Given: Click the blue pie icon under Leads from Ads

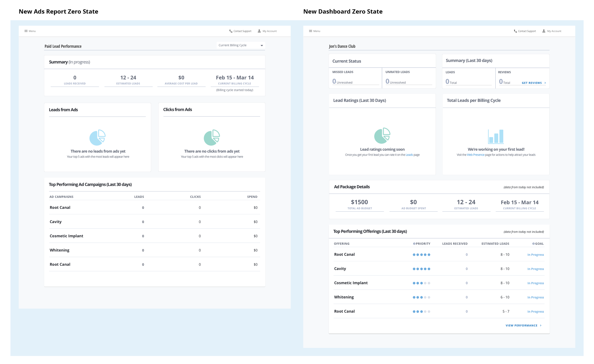Looking at the screenshot, I should 98,137.
